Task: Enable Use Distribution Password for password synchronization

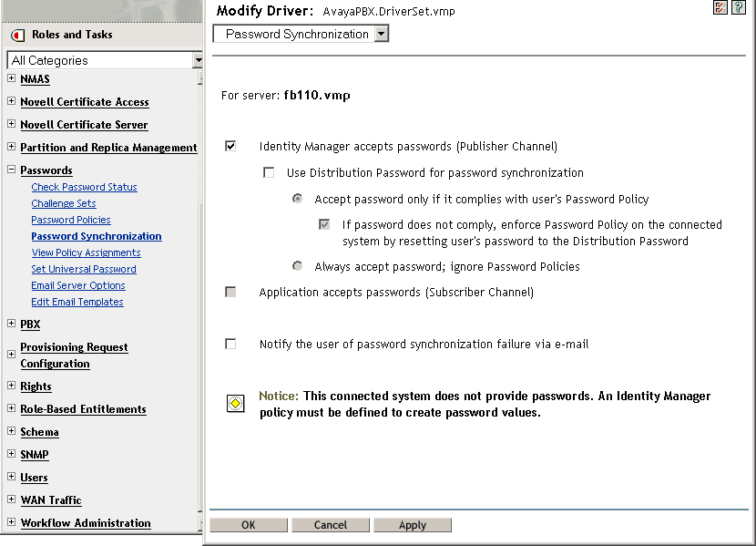Action: pos(269,172)
